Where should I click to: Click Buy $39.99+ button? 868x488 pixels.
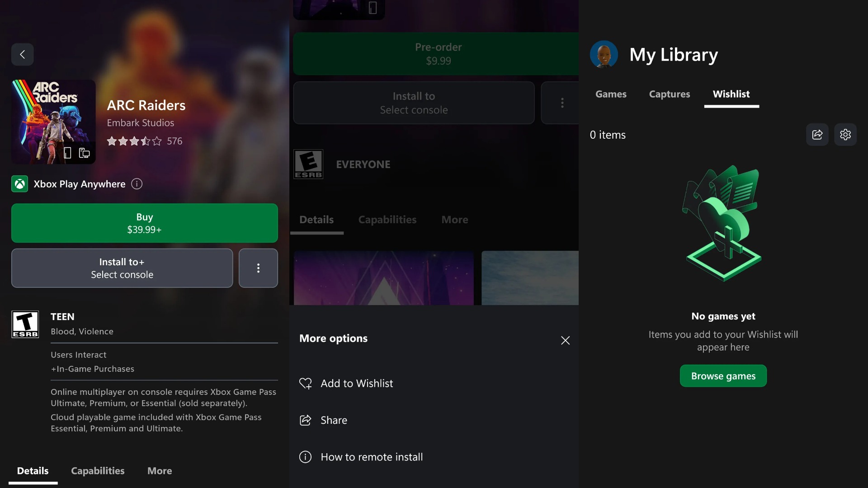click(x=144, y=223)
